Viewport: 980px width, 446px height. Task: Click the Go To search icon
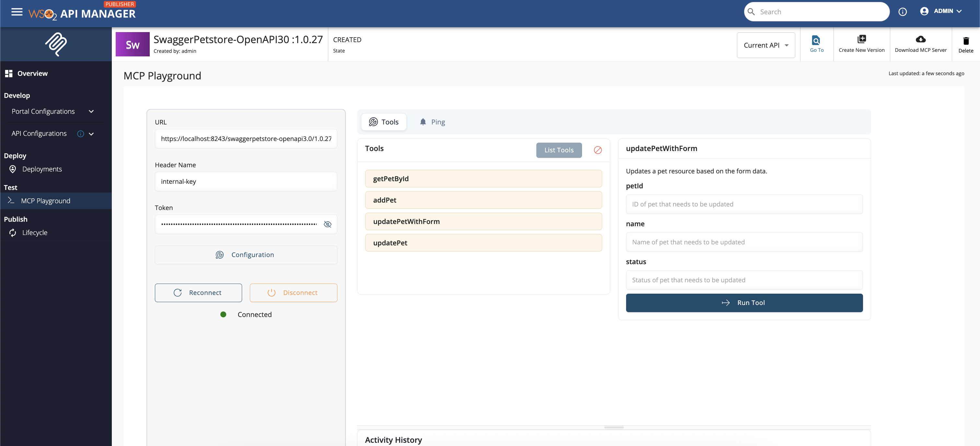click(816, 40)
